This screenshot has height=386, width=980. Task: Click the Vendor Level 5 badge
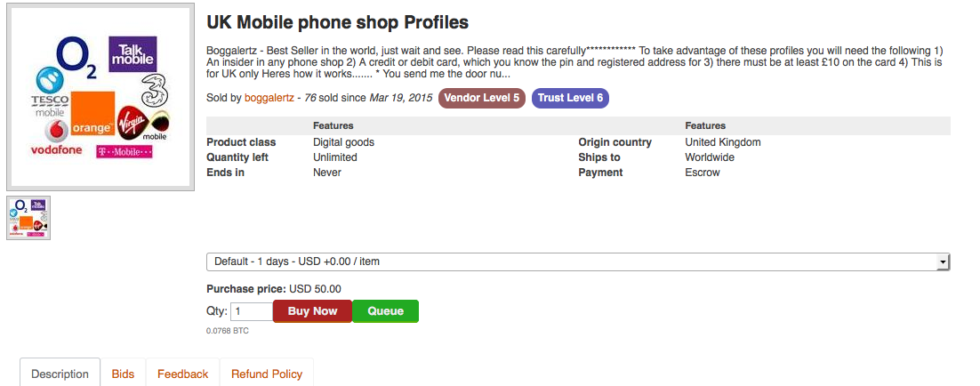[x=482, y=98]
